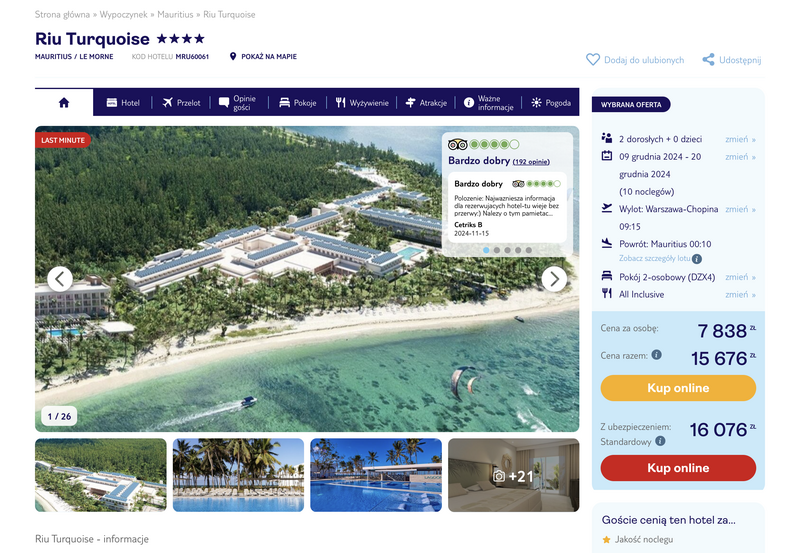Select last review carousel dot
Screen dimensions: 800x553
(x=529, y=250)
